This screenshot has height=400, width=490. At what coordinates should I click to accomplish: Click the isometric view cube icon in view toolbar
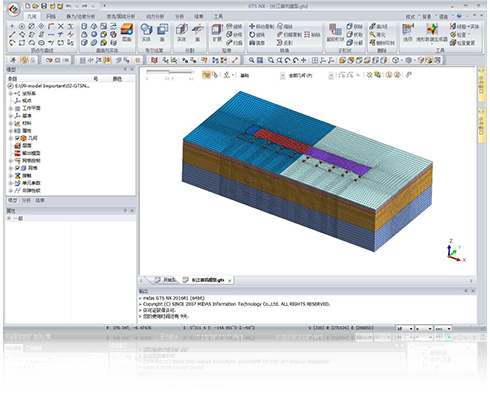[395, 60]
